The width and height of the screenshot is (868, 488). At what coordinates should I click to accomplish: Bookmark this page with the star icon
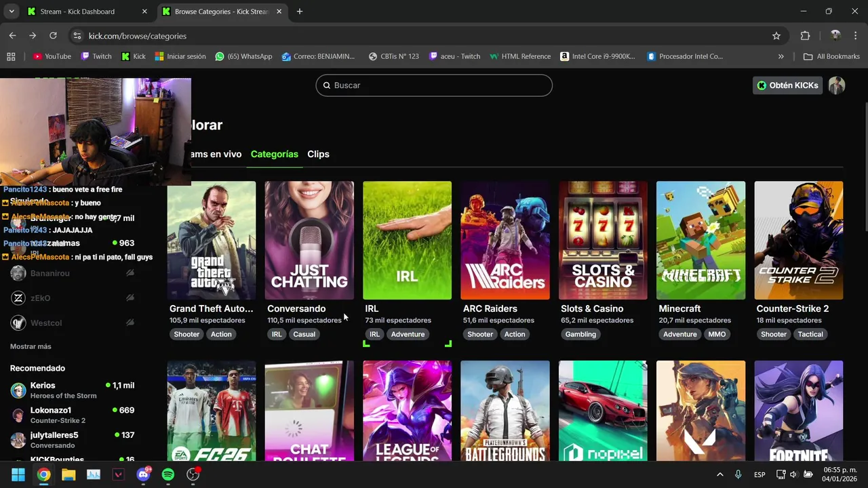point(776,36)
